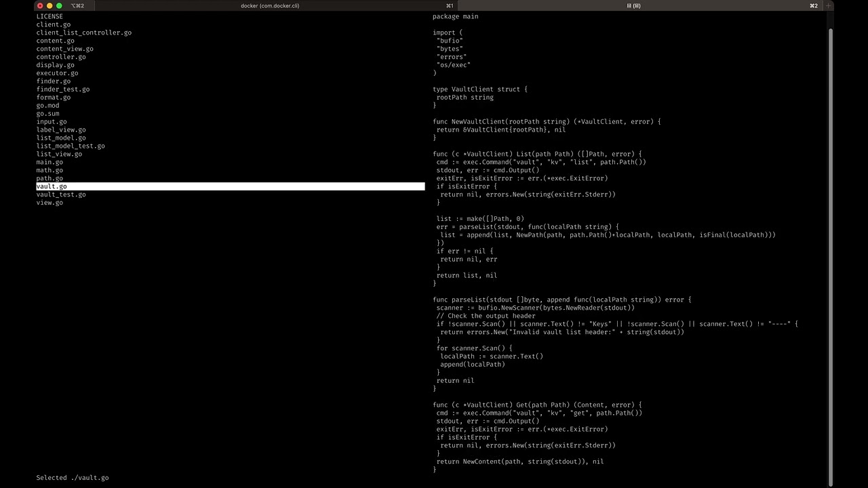Image resolution: width=868 pixels, height=488 pixels.
Task: Click the parseList function signature line
Action: point(562,300)
